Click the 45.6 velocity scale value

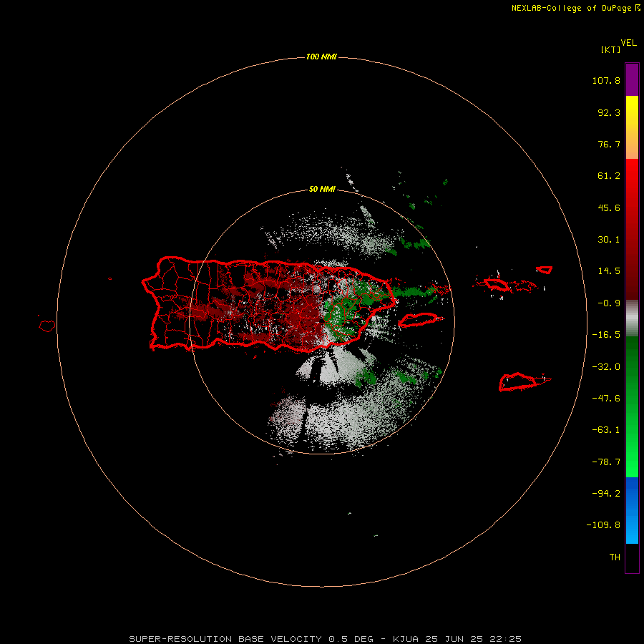(609, 208)
